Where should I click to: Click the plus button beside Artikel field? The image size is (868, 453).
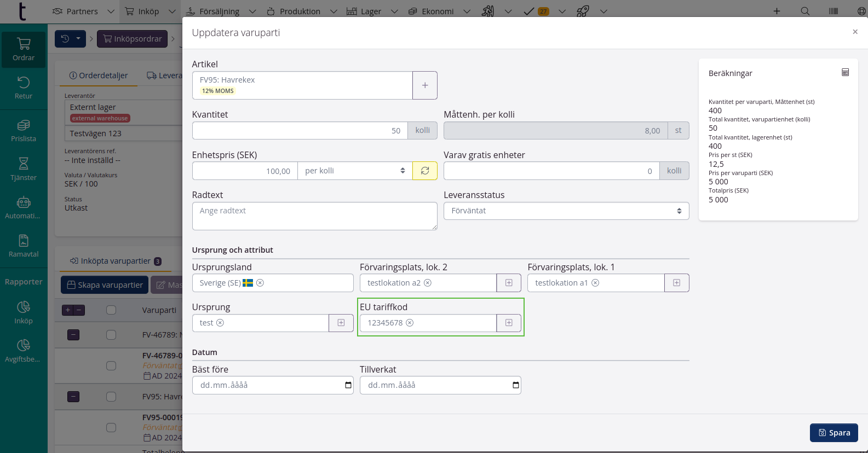point(424,85)
